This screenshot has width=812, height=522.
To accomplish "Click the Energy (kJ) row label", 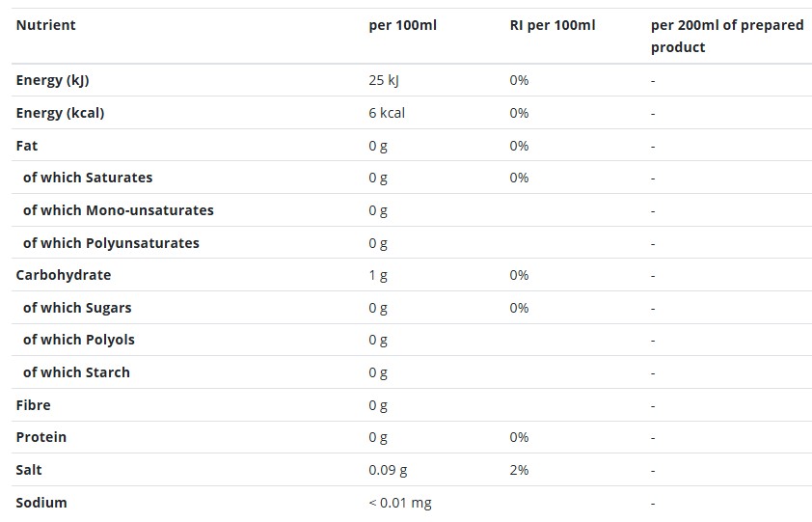I will pyautogui.click(x=52, y=80).
